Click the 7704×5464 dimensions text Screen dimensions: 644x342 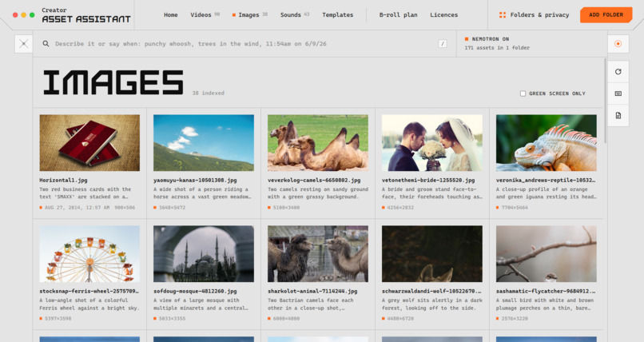[x=515, y=207]
